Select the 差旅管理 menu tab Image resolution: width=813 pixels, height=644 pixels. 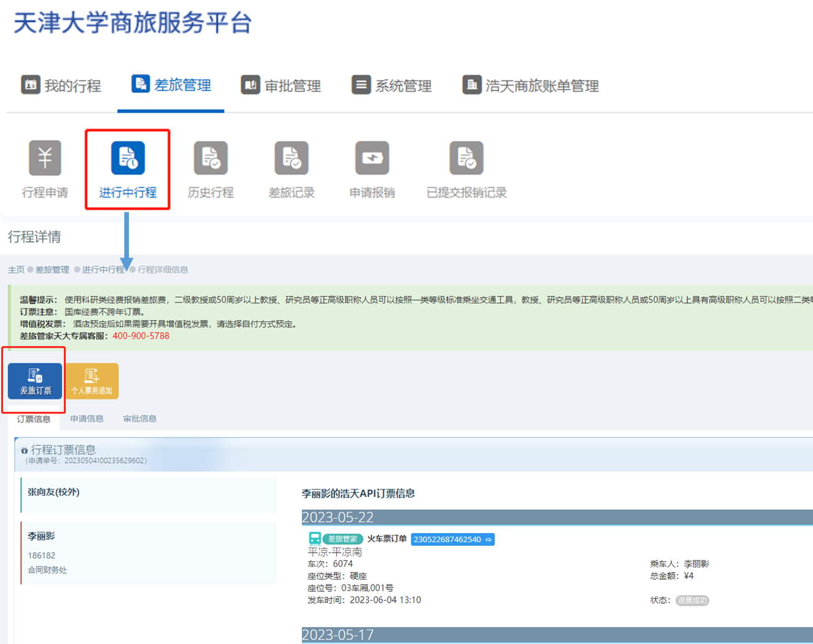171,85
